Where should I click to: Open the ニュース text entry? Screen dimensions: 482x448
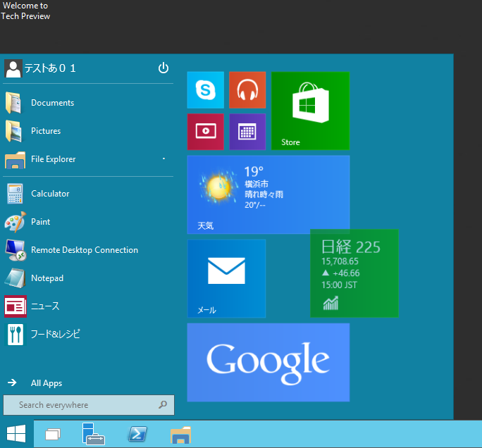[45, 306]
